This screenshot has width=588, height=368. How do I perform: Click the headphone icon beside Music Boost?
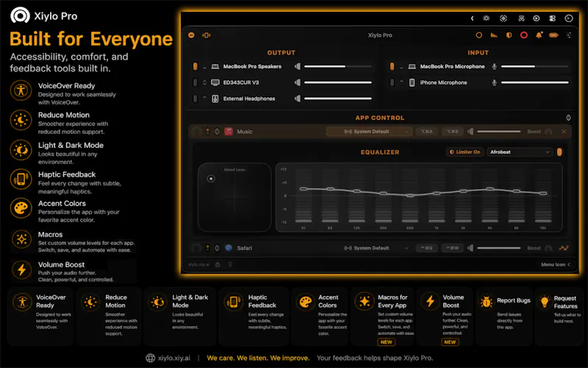(548, 132)
